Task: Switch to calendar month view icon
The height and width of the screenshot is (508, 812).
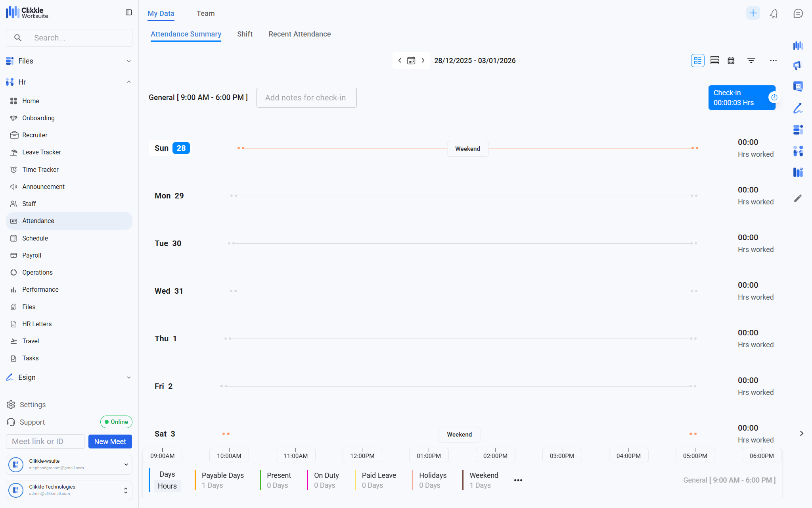Action: coord(731,61)
